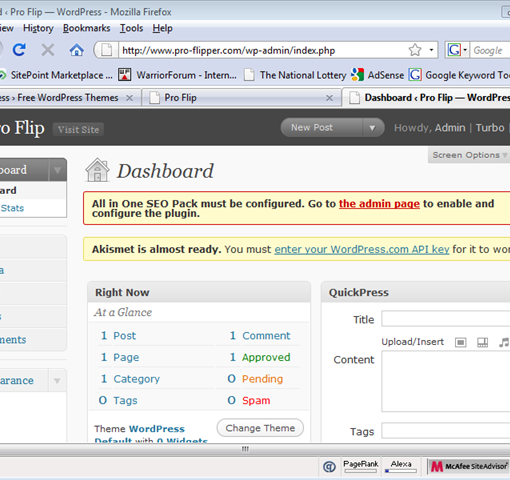Click the Stop loading X icon
Image resolution: width=510 pixels, height=480 pixels.
[48, 50]
